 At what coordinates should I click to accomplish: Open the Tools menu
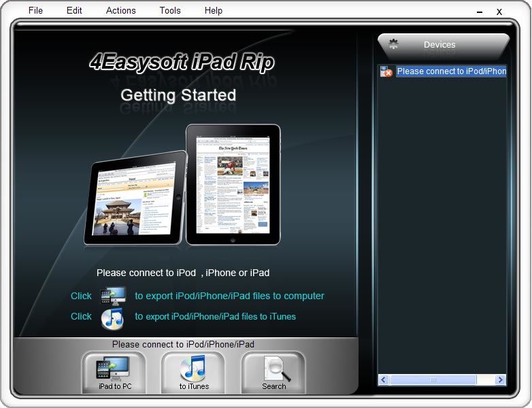click(170, 10)
